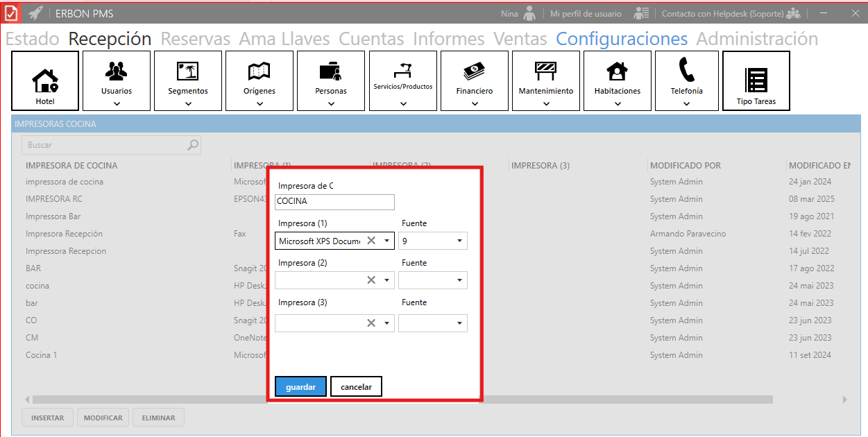
Task: Open the Informes menu tab
Action: coord(448,39)
